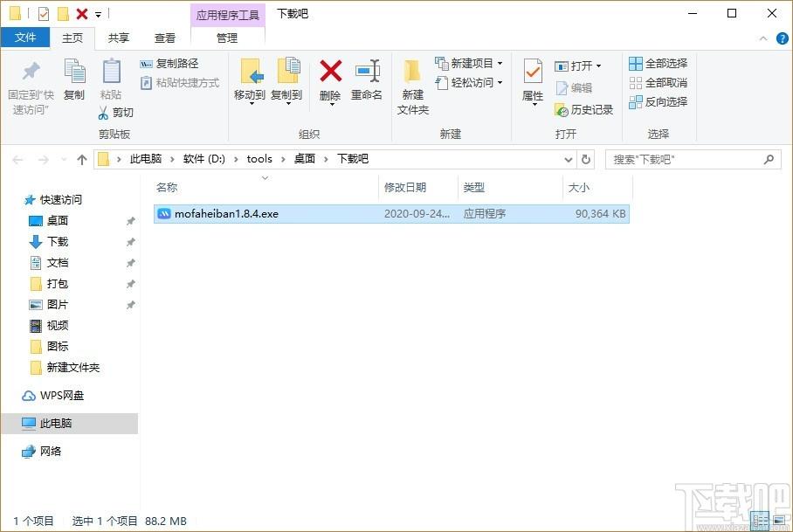Collapse the ribbon with the chevron
The image size is (793, 532).
point(763,38)
